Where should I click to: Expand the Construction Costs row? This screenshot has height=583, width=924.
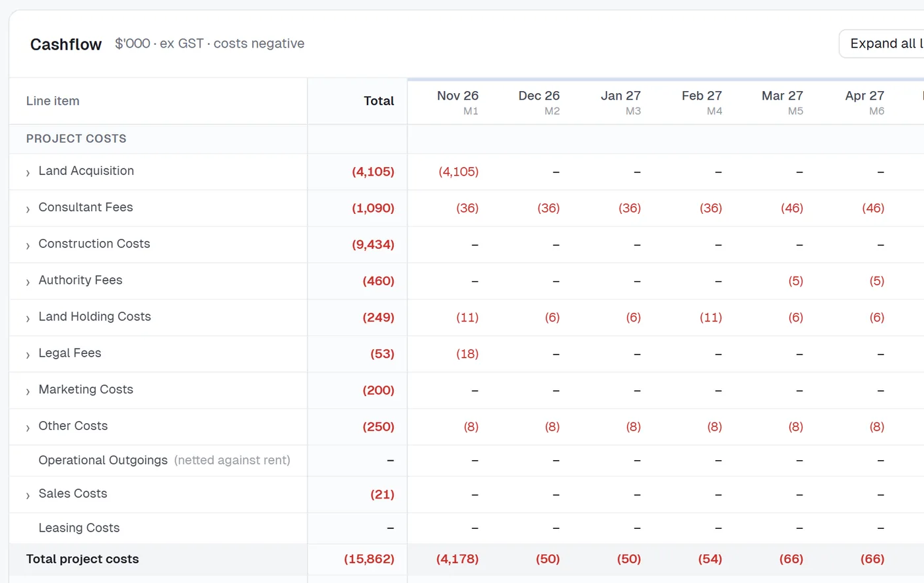click(x=28, y=246)
